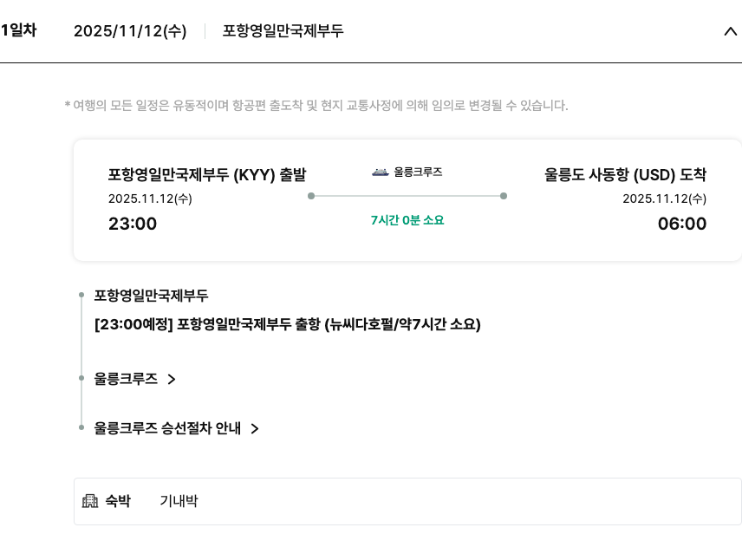Click the 1일차 day header label
The width and height of the screenshot is (742, 560).
[18, 30]
